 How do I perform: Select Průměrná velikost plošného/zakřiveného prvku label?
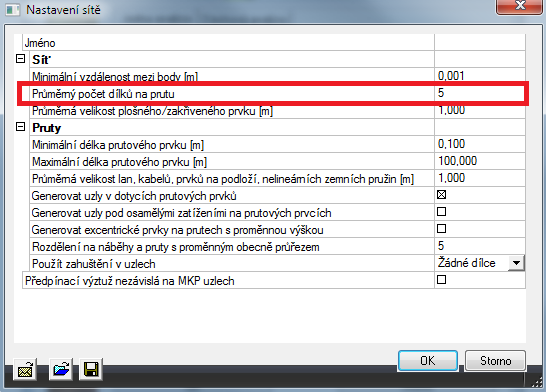tap(152, 111)
